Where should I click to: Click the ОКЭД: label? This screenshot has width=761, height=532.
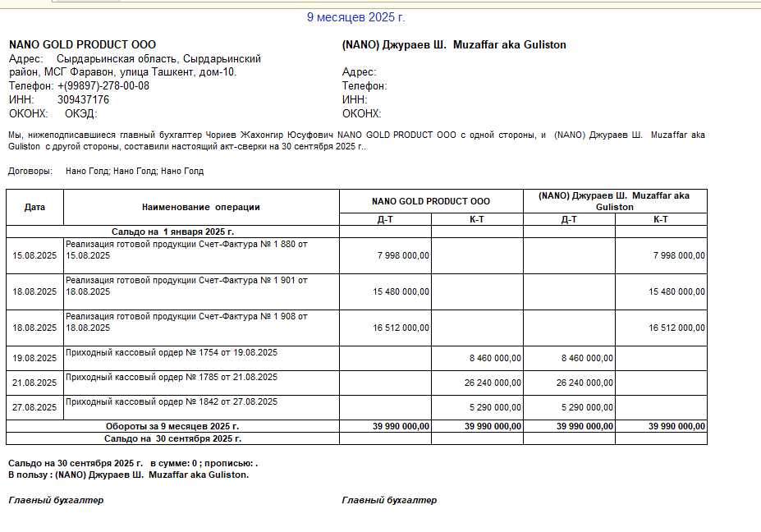(x=81, y=113)
